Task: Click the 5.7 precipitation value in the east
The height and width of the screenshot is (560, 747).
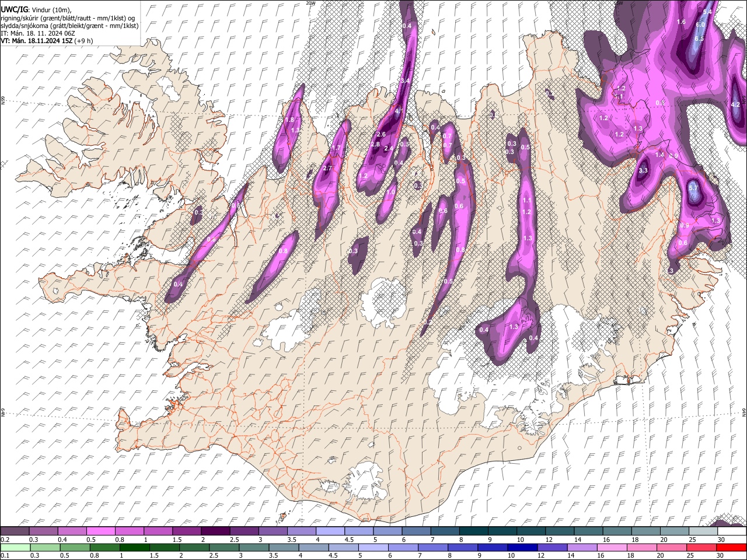Action: (x=693, y=188)
